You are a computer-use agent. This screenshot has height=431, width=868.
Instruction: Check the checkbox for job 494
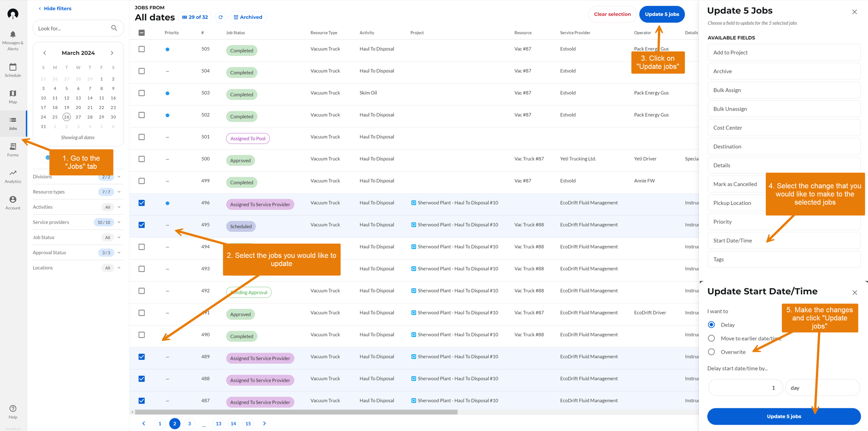pos(142,247)
